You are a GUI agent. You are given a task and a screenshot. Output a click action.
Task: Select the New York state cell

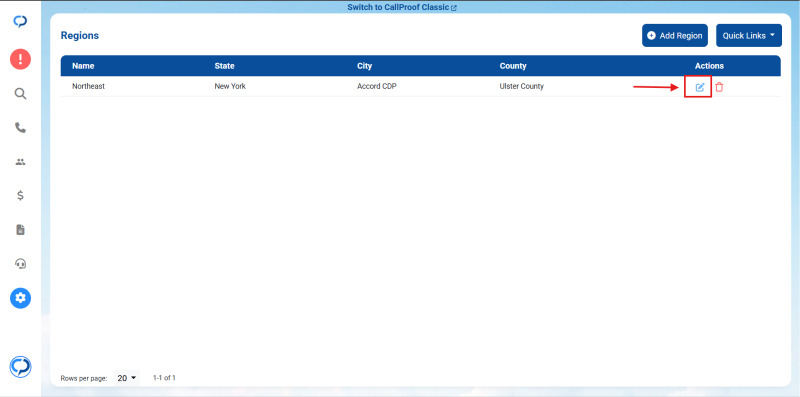(x=230, y=86)
